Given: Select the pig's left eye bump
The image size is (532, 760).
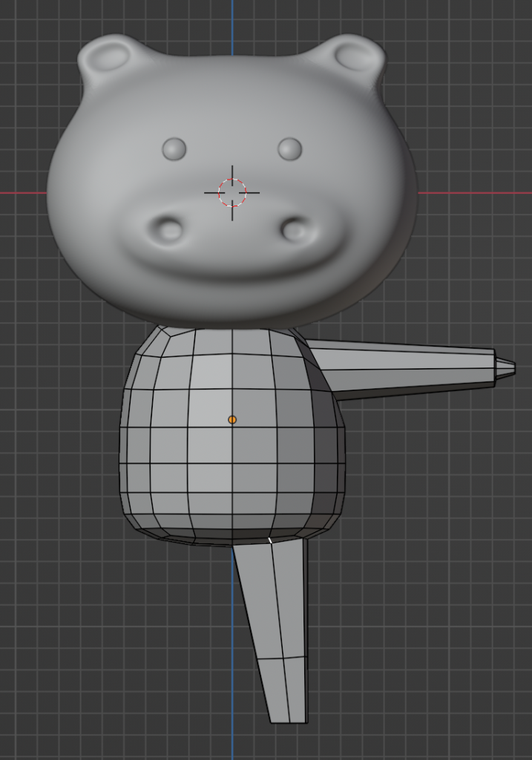Looking at the screenshot, I should coord(174,148).
